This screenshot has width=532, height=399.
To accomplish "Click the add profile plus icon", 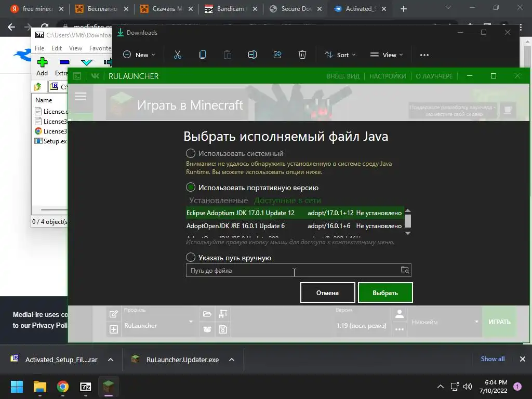I will pos(114,329).
